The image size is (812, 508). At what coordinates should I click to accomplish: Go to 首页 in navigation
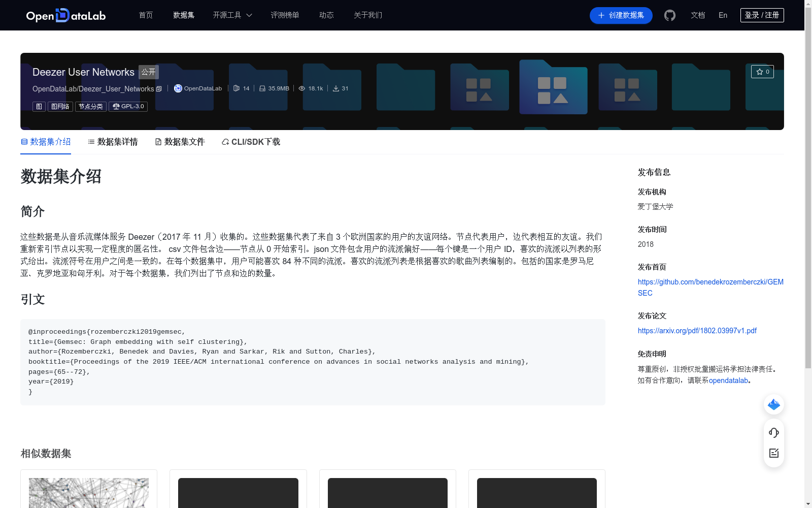pos(146,15)
